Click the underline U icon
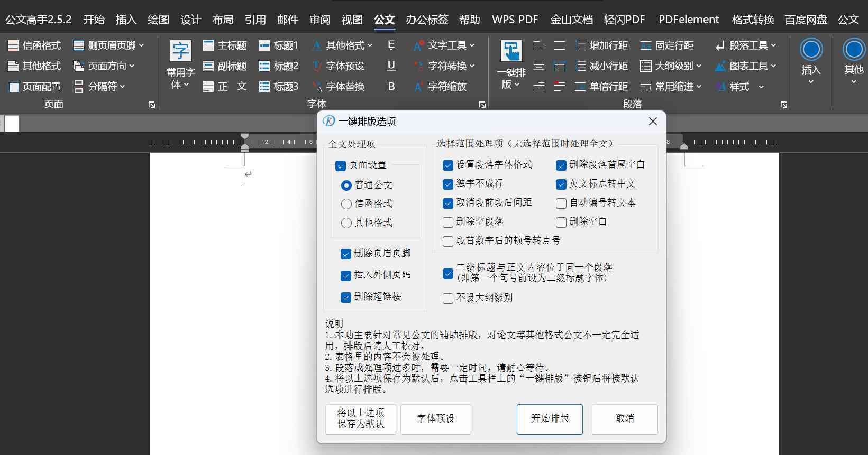The height and width of the screenshot is (455, 868). [x=391, y=66]
